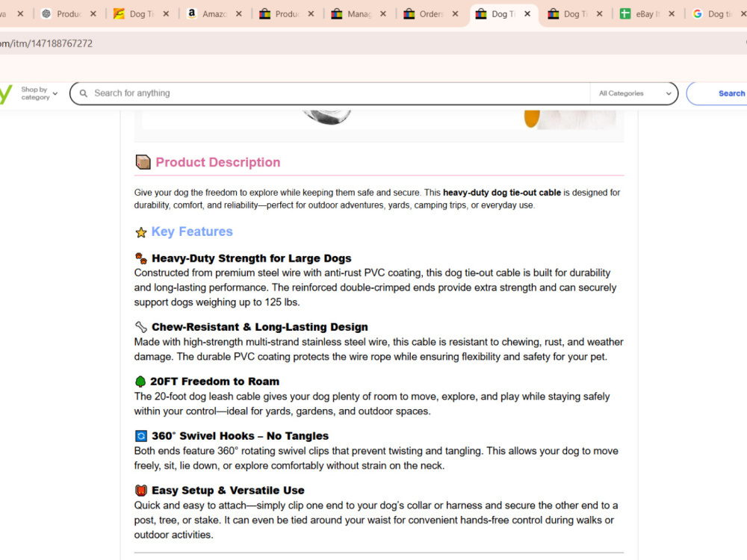Switch to the "eBay It" spreadsheet tab
This screenshot has width=747, height=560.
(x=647, y=14)
